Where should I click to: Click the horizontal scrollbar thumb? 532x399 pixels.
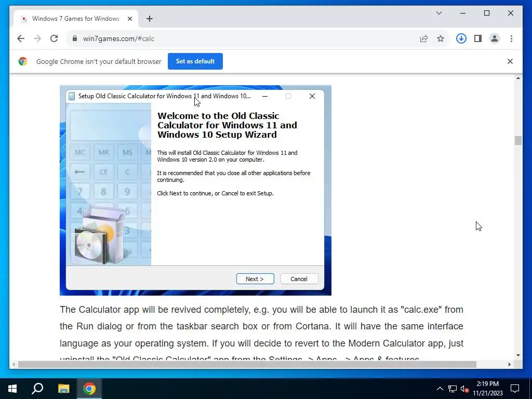pyautogui.click(x=247, y=364)
